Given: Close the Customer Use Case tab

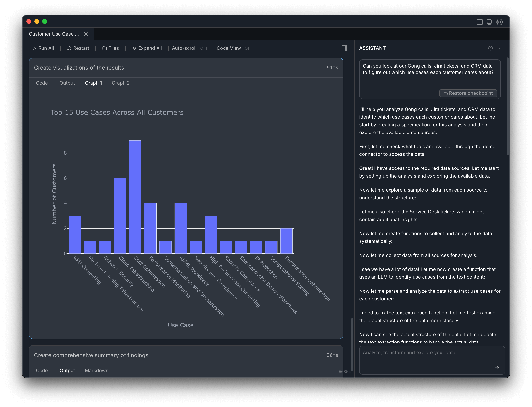Looking at the screenshot, I should point(86,34).
